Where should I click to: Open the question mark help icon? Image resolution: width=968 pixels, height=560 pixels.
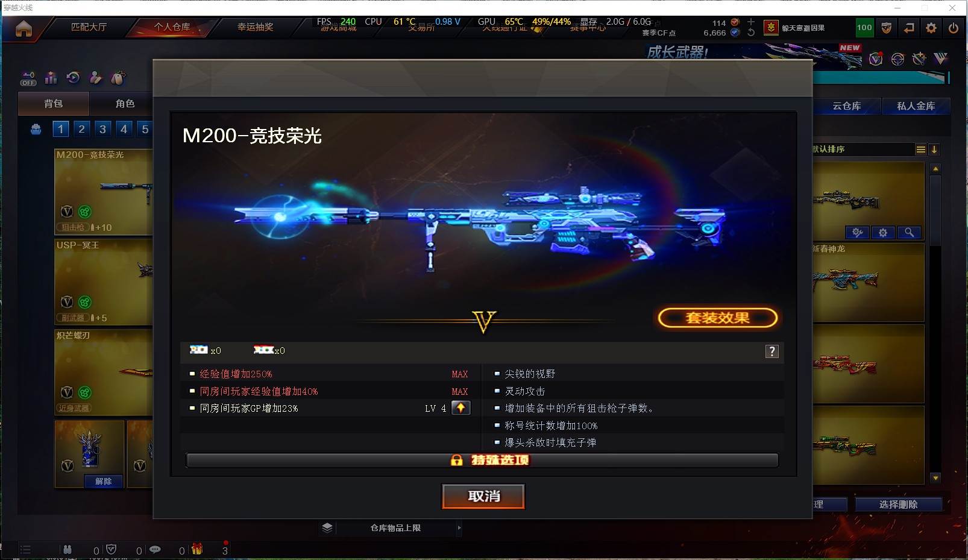772,351
